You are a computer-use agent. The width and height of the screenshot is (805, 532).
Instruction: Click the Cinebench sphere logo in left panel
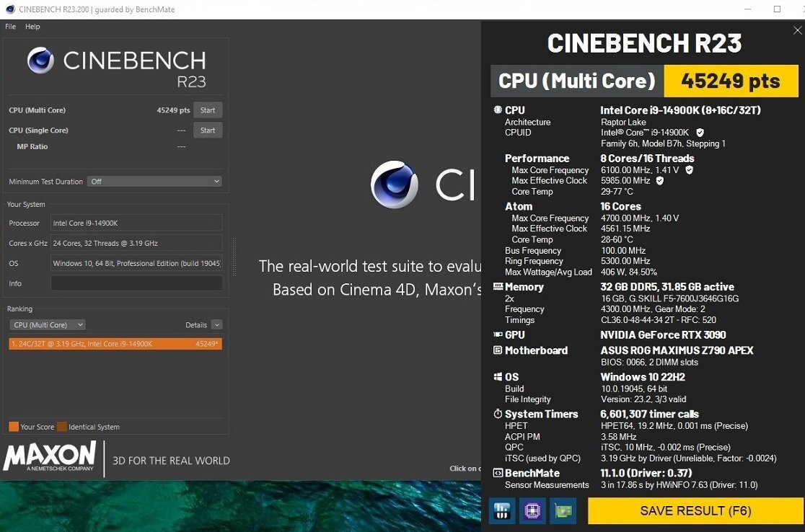tap(40, 60)
